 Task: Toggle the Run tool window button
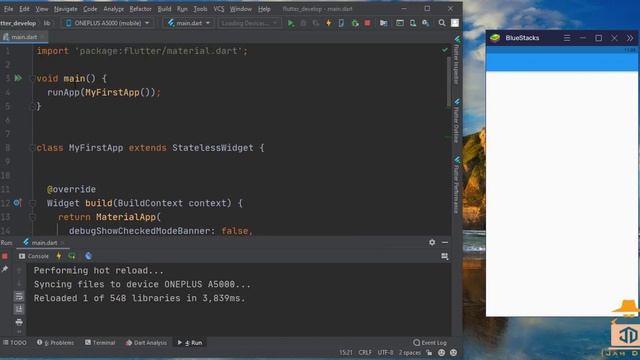(x=190, y=343)
